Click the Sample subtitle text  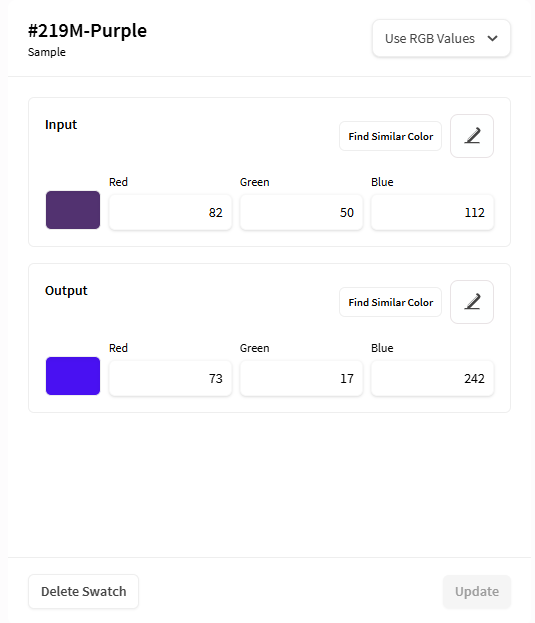click(x=47, y=52)
